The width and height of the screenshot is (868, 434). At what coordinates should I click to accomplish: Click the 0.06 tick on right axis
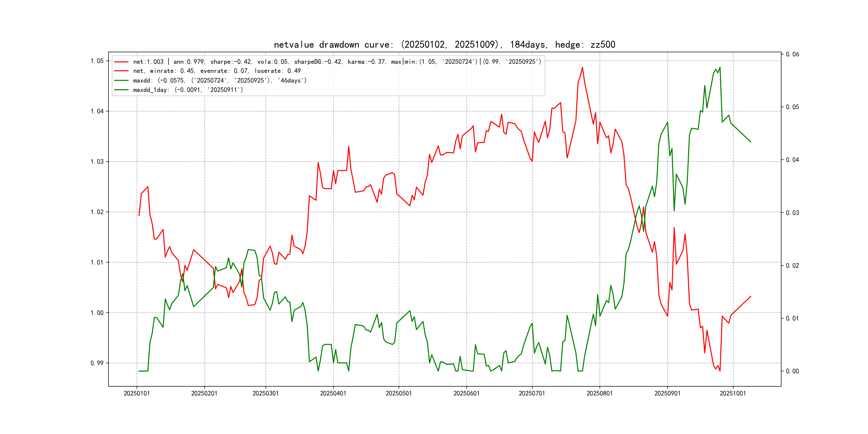point(792,54)
